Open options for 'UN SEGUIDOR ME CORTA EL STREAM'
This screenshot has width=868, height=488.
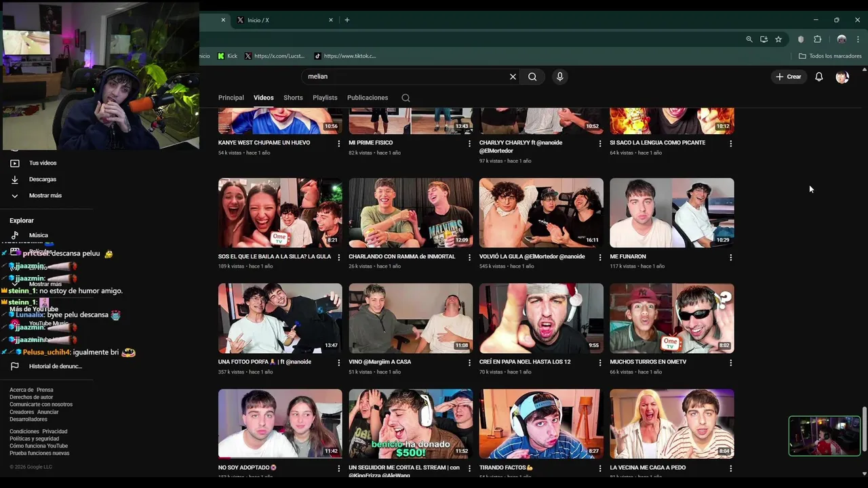coord(469,468)
